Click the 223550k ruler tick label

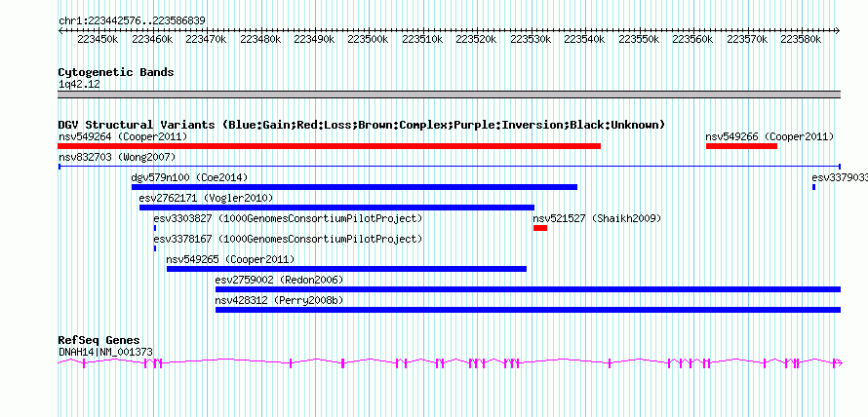pos(639,40)
